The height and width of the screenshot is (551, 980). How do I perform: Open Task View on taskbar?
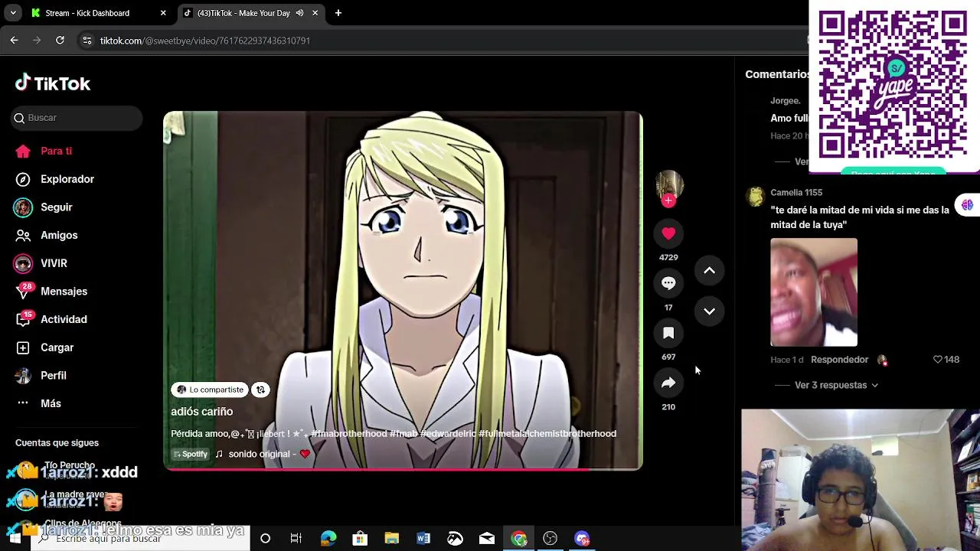tap(296, 539)
